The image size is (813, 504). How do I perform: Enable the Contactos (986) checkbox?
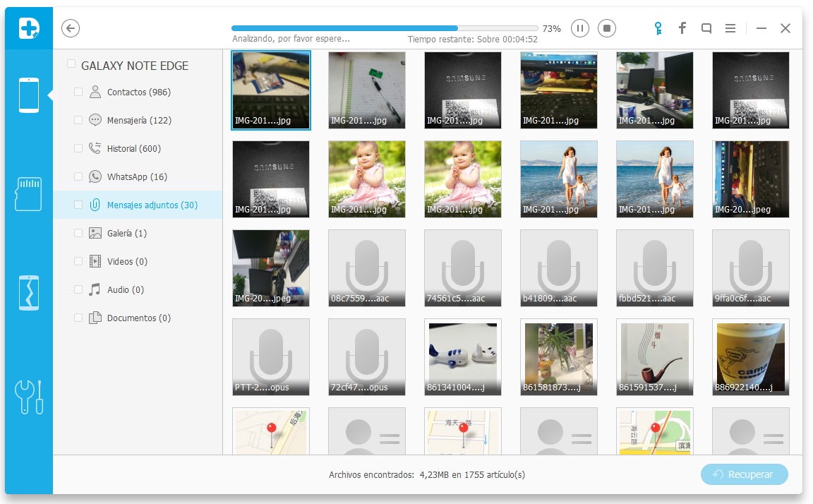[78, 92]
